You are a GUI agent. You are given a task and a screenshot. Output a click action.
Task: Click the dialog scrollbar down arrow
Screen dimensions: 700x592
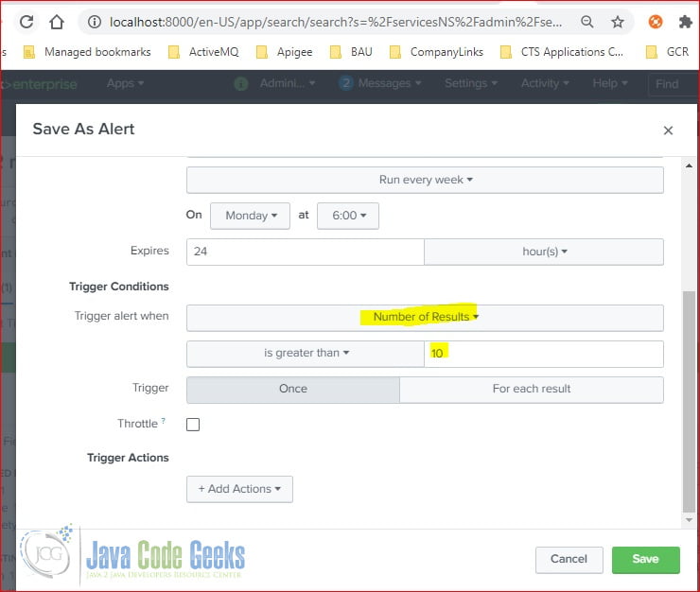[x=689, y=520]
